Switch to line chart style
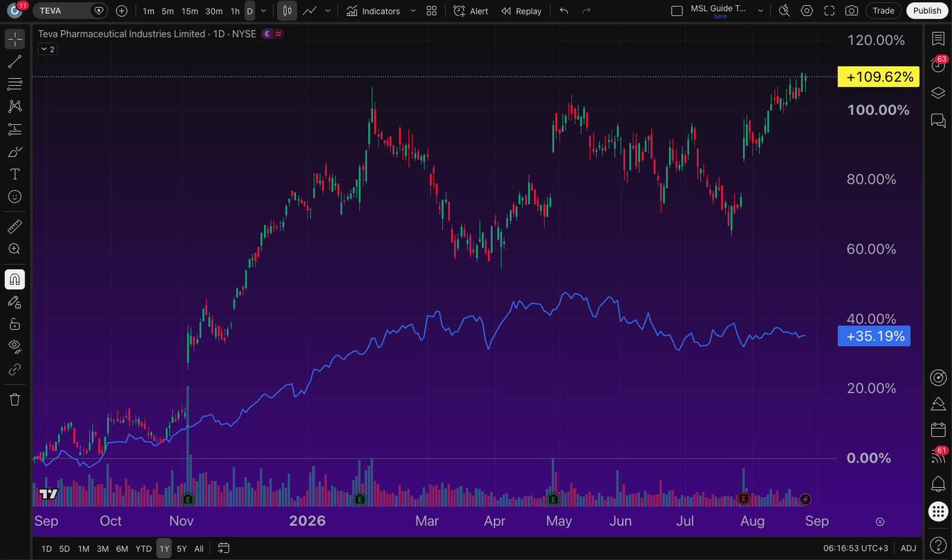This screenshot has width=952, height=560. (x=309, y=11)
